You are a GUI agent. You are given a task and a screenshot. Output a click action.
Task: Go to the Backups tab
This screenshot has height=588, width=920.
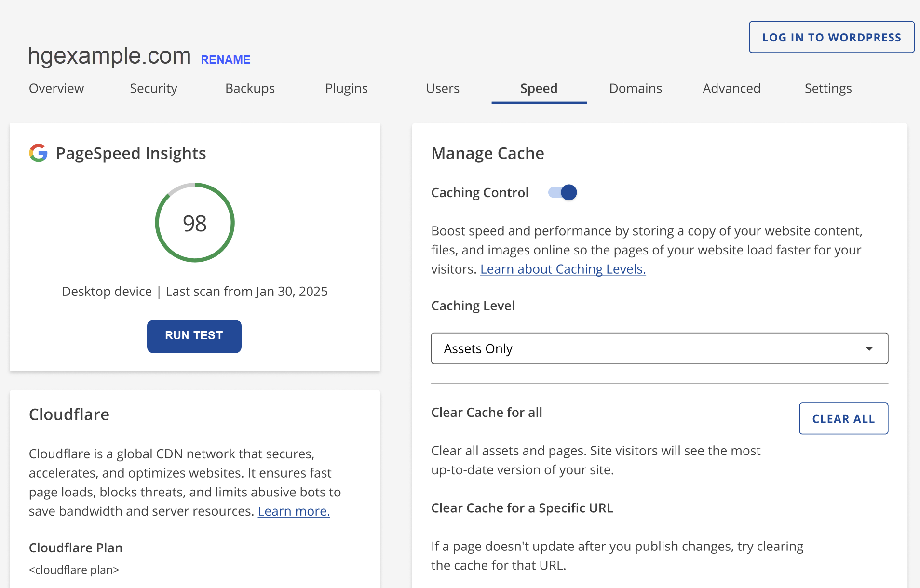tap(250, 88)
